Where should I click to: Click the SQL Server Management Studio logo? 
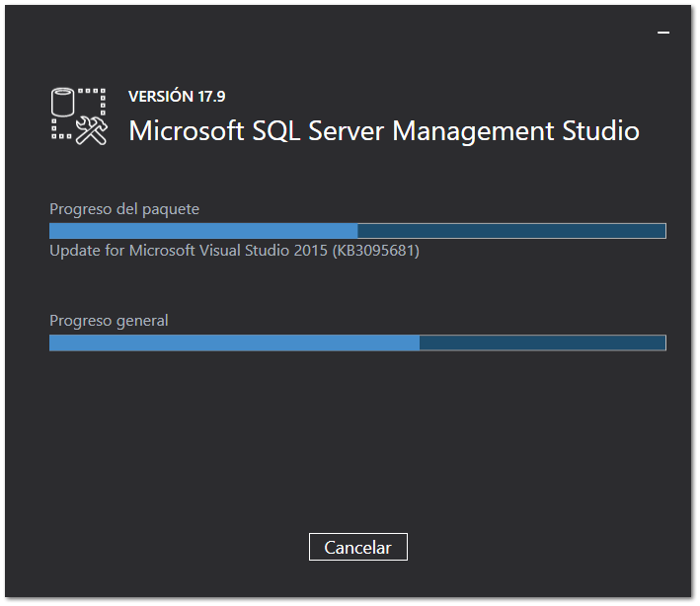pyautogui.click(x=78, y=117)
